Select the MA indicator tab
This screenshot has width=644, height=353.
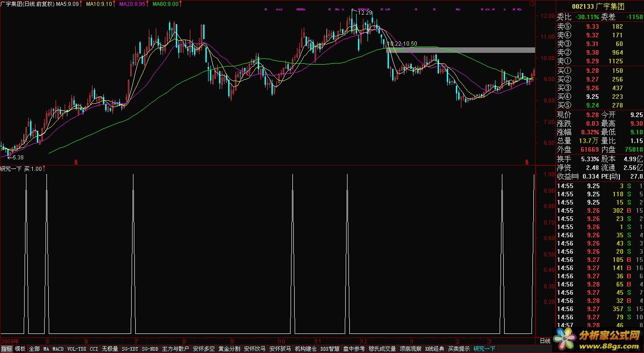coord(46,349)
